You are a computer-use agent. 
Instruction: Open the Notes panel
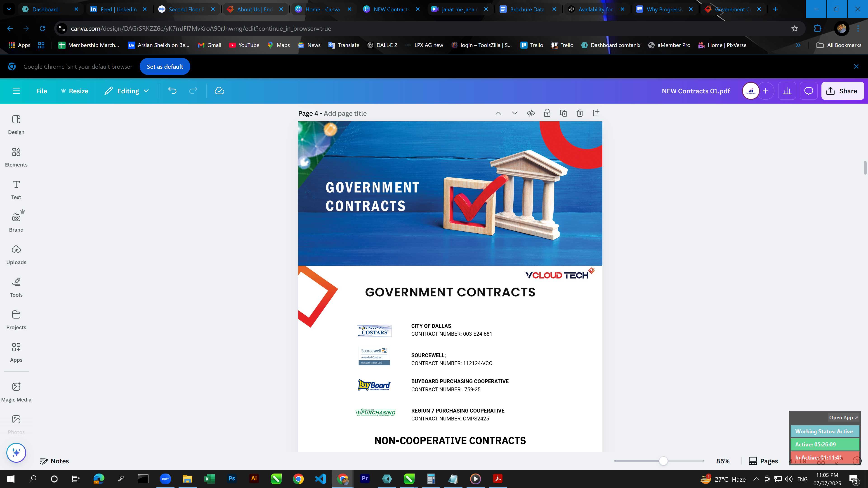pos(54,461)
